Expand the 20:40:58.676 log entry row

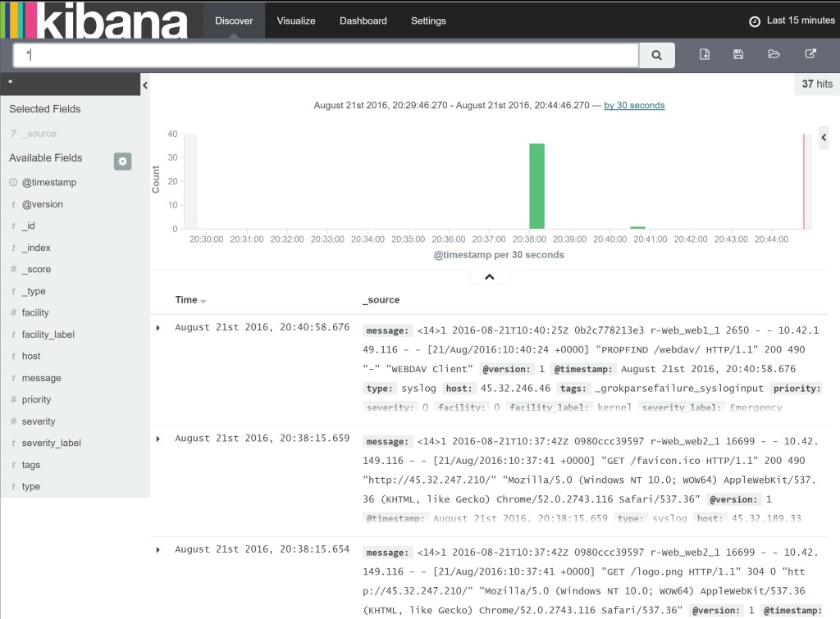pyautogui.click(x=158, y=328)
